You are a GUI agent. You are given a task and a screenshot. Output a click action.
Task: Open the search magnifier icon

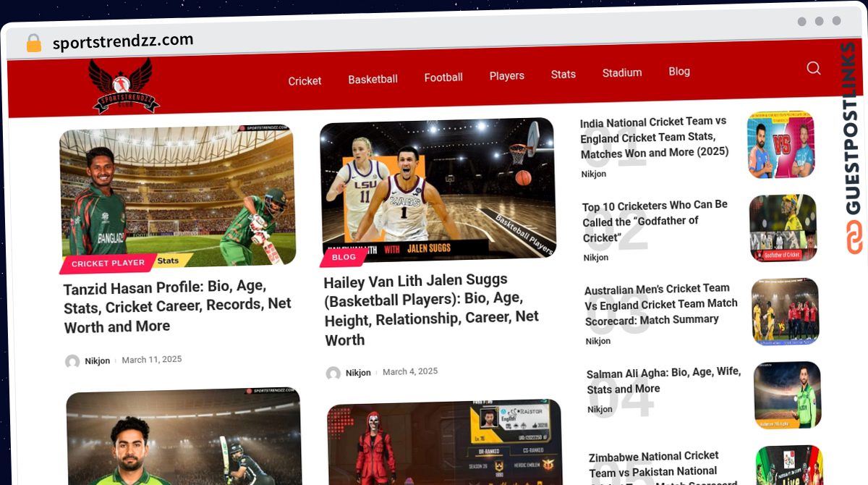(x=814, y=68)
